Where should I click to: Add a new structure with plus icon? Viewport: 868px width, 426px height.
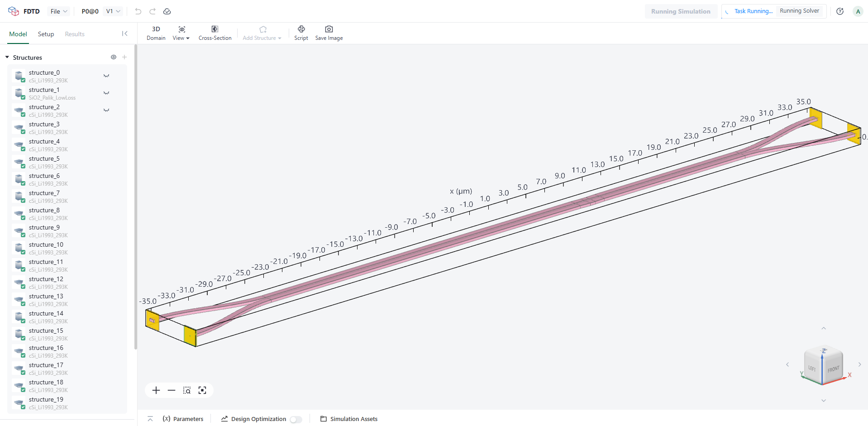pos(124,57)
